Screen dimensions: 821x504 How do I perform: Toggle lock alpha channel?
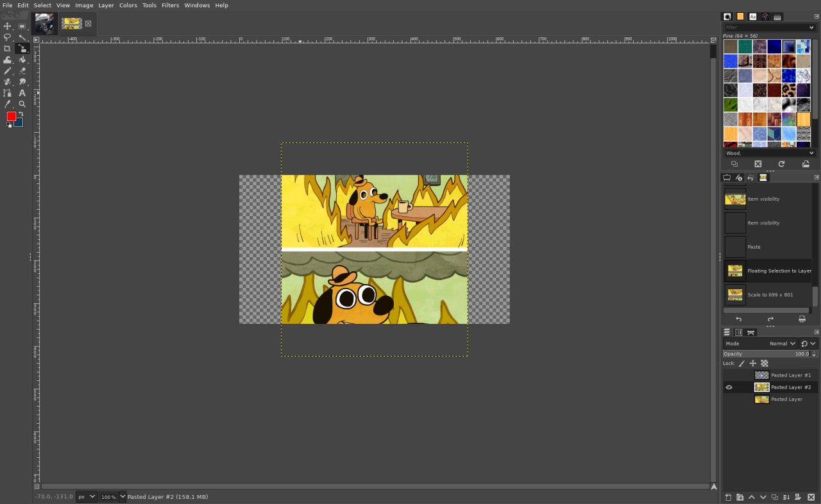click(765, 364)
